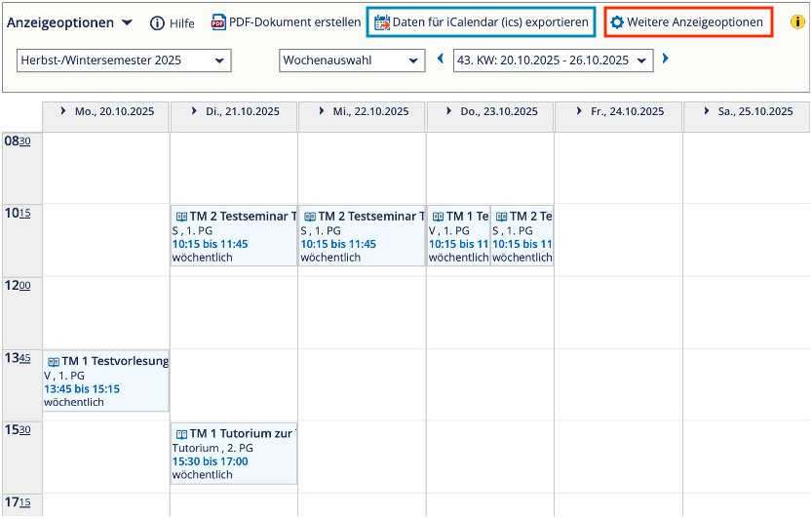Click the Hilfe info icon
Viewport: 812px width, 519px height.
click(x=157, y=23)
